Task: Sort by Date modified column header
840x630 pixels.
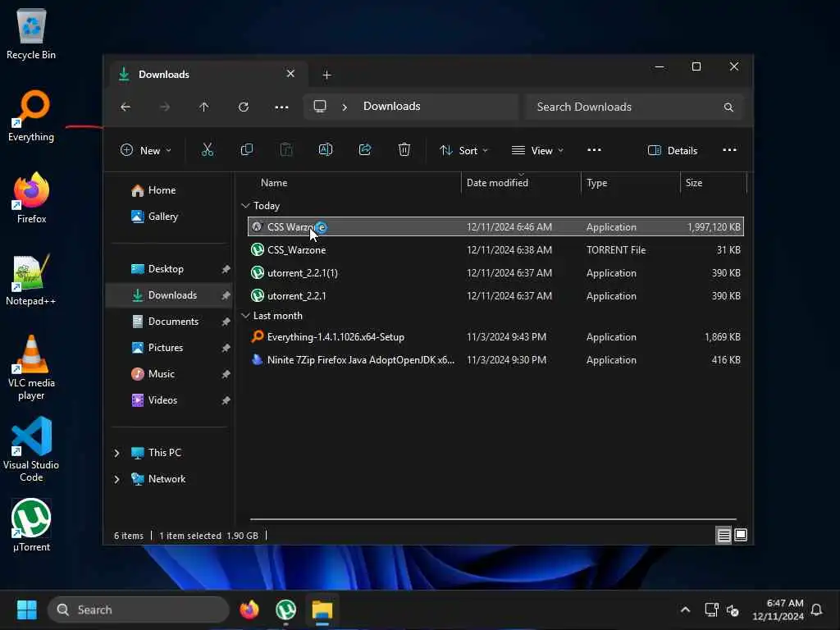Action: point(497,183)
